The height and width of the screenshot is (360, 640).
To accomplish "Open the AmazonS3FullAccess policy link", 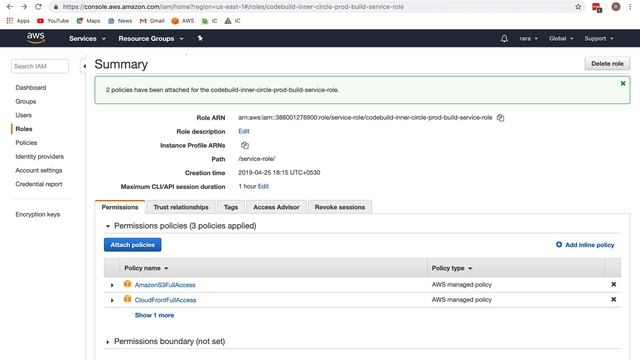I will (x=165, y=285).
